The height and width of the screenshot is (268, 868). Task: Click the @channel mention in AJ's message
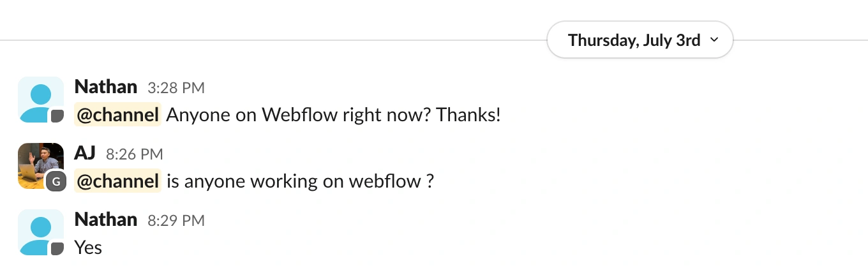118,181
